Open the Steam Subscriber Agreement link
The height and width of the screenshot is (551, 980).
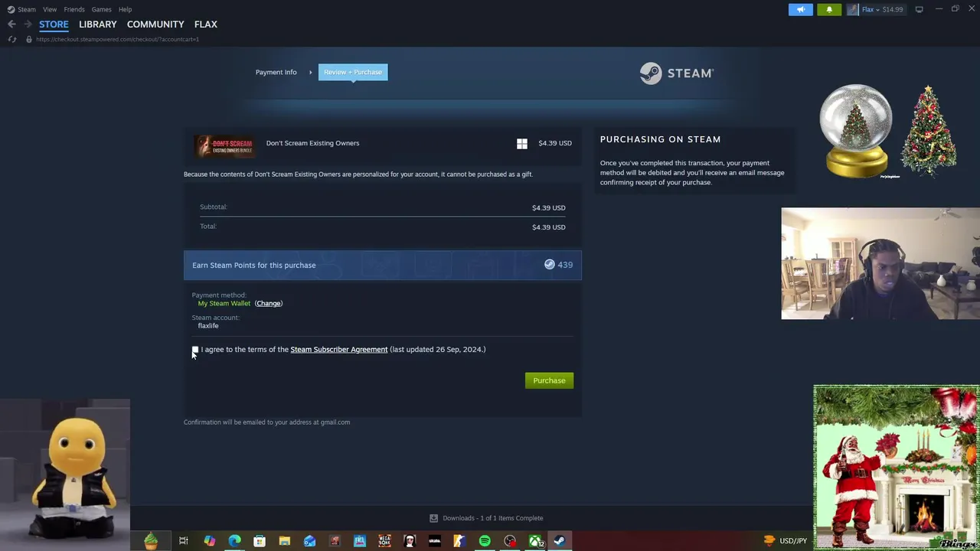pos(339,349)
